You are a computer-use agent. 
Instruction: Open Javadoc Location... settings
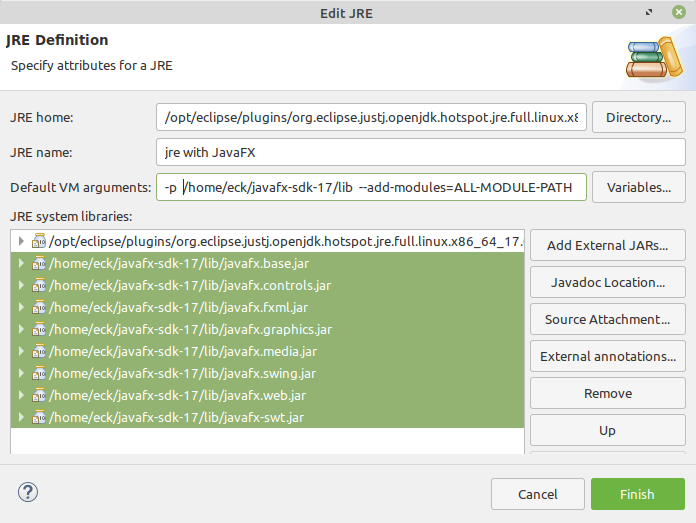tap(608, 282)
